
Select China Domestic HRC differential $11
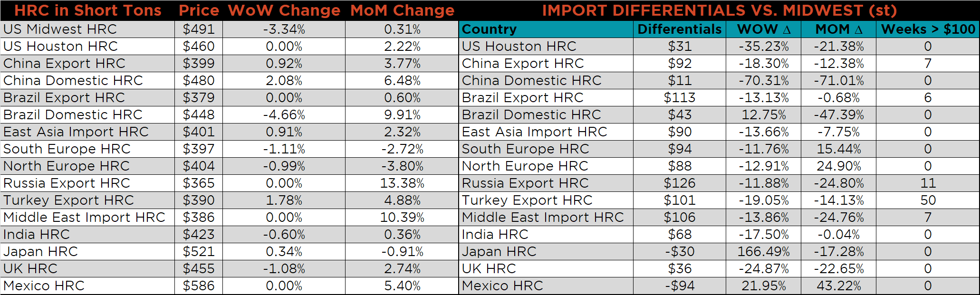click(x=679, y=81)
